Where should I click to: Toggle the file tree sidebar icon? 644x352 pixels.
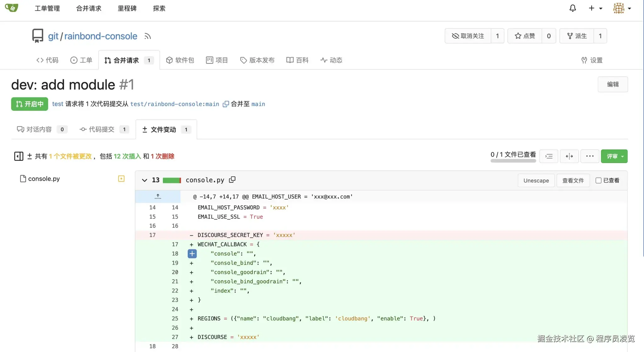19,156
